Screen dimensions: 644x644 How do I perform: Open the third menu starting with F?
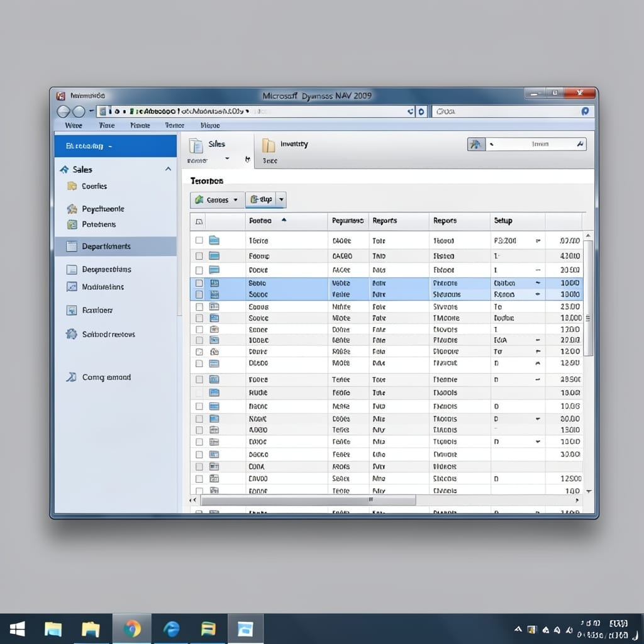coord(140,125)
